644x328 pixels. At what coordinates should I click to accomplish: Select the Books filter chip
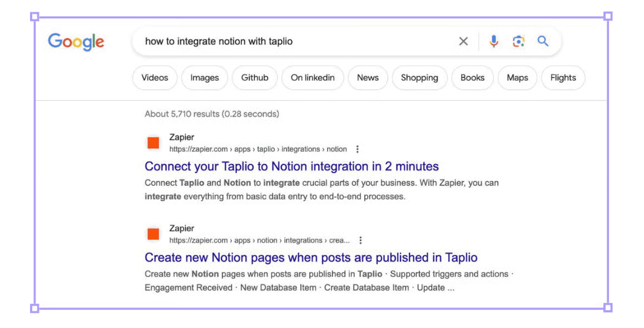[472, 78]
